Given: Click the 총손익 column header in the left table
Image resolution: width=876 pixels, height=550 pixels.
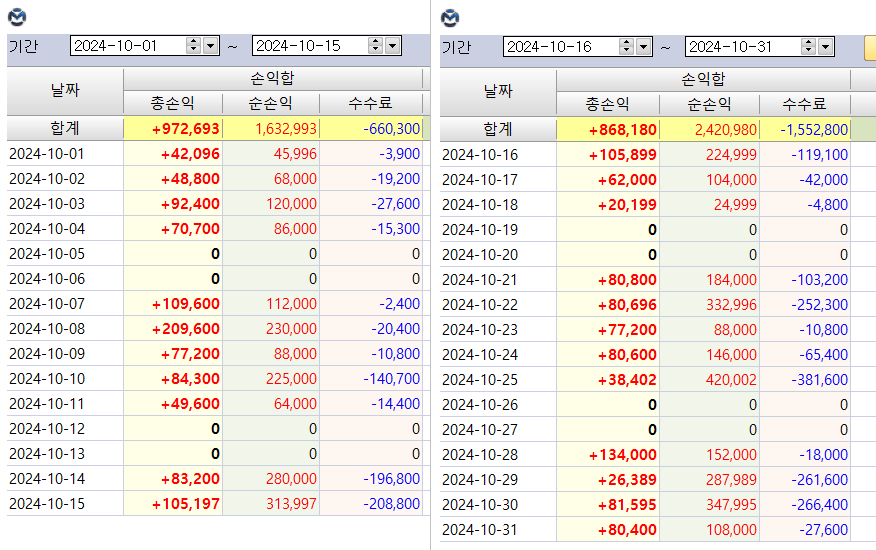Looking at the screenshot, I should click(x=173, y=103).
